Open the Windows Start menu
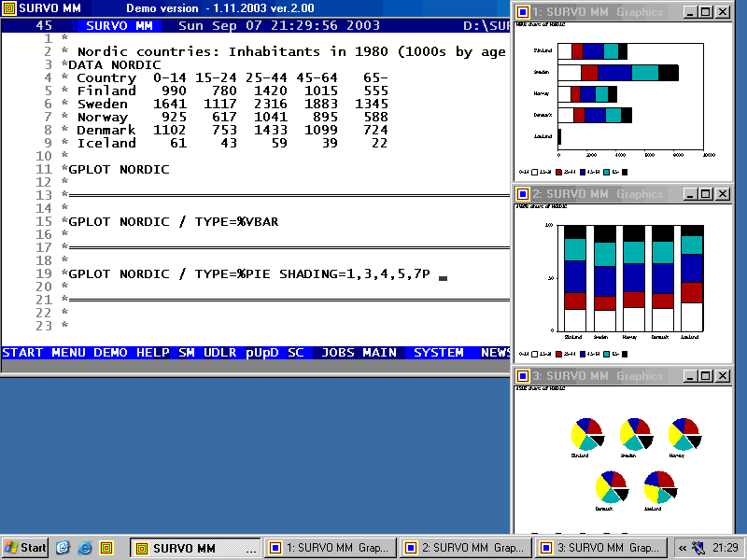The height and width of the screenshot is (560, 747). (25, 548)
